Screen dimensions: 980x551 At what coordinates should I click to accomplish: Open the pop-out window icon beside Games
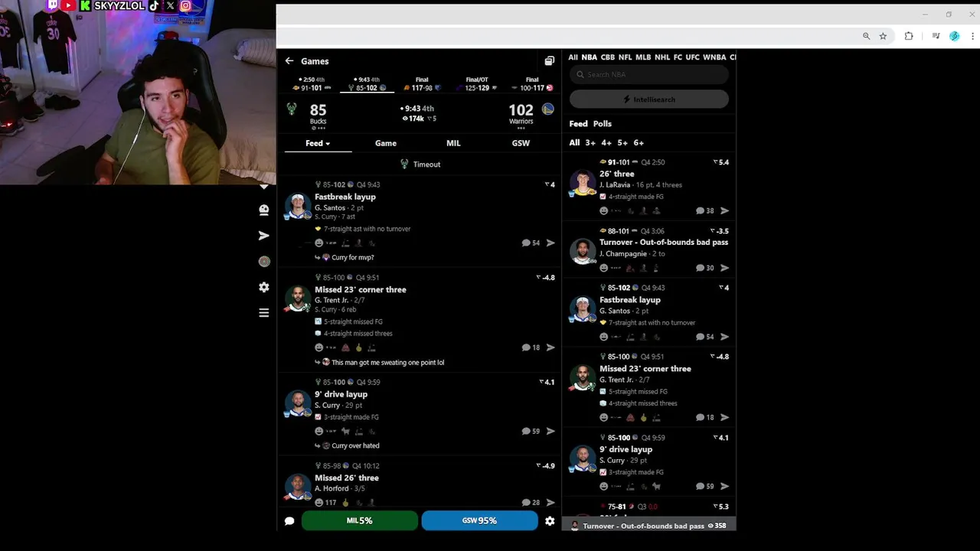tap(549, 61)
